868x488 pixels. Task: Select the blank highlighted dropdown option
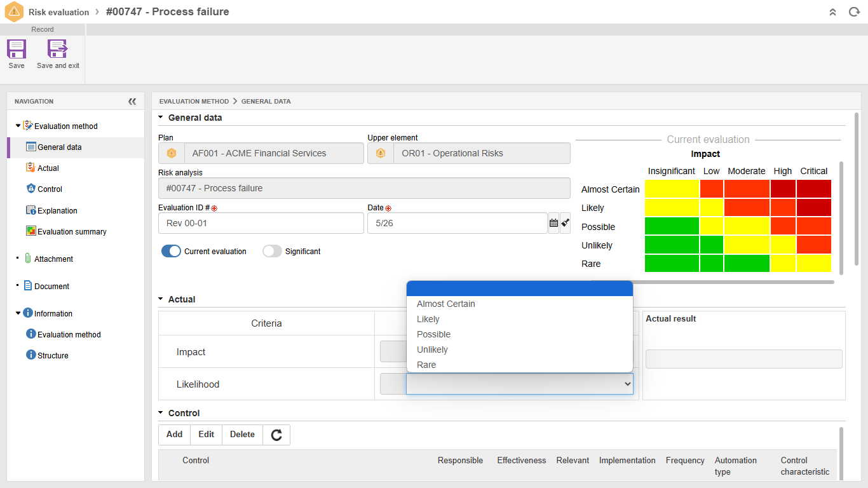(x=519, y=288)
